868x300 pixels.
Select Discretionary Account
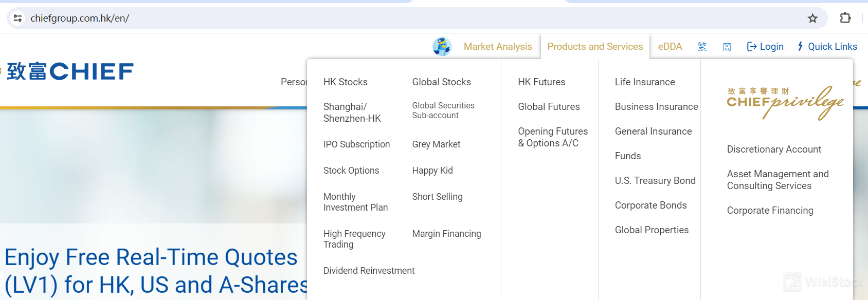[x=774, y=149]
